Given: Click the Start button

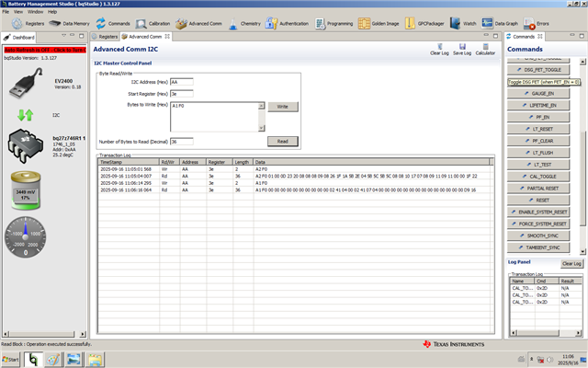Looking at the screenshot, I should click(x=10, y=360).
